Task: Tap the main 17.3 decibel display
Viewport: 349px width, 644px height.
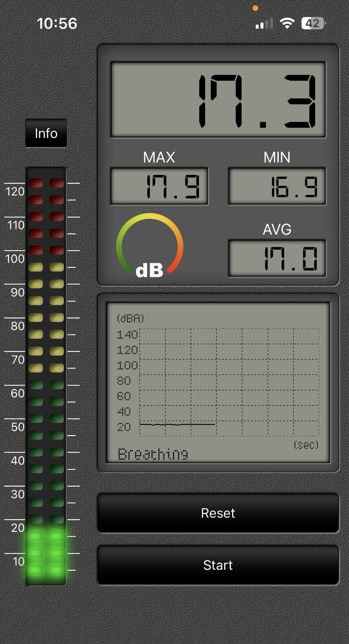Action: (x=218, y=99)
